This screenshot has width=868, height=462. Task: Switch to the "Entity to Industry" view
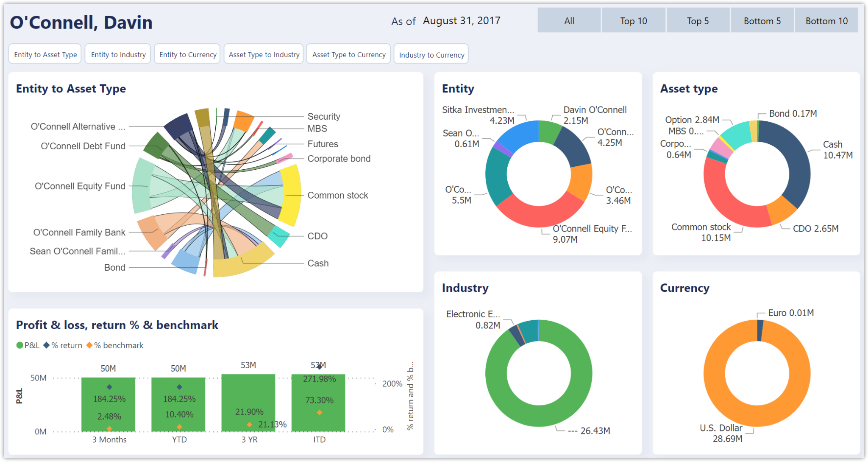click(x=117, y=54)
